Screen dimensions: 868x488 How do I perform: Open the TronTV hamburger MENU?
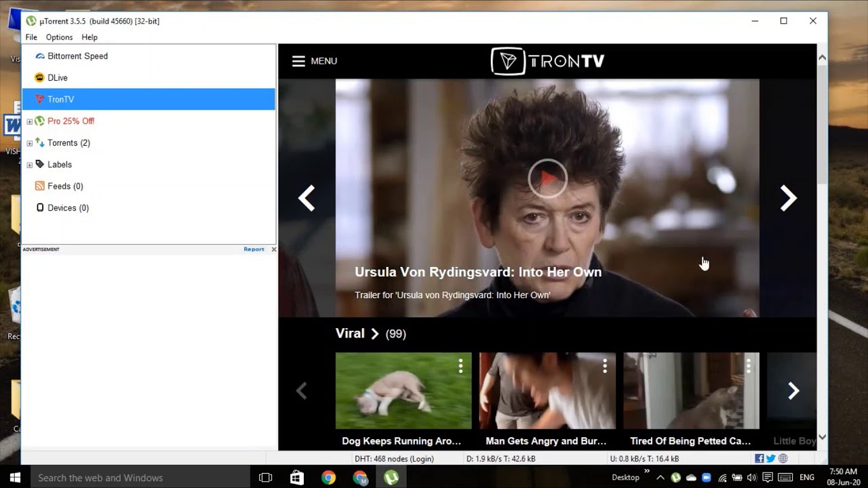pyautogui.click(x=315, y=61)
